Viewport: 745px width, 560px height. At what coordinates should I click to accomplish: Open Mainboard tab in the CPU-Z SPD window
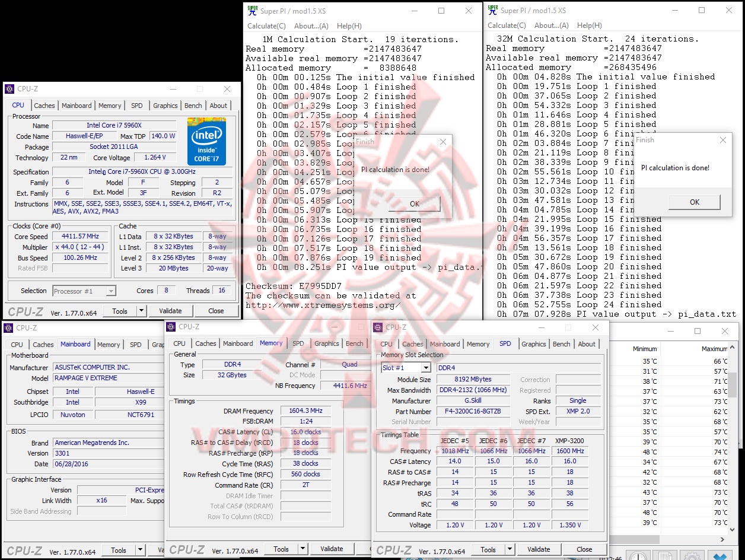click(445, 344)
